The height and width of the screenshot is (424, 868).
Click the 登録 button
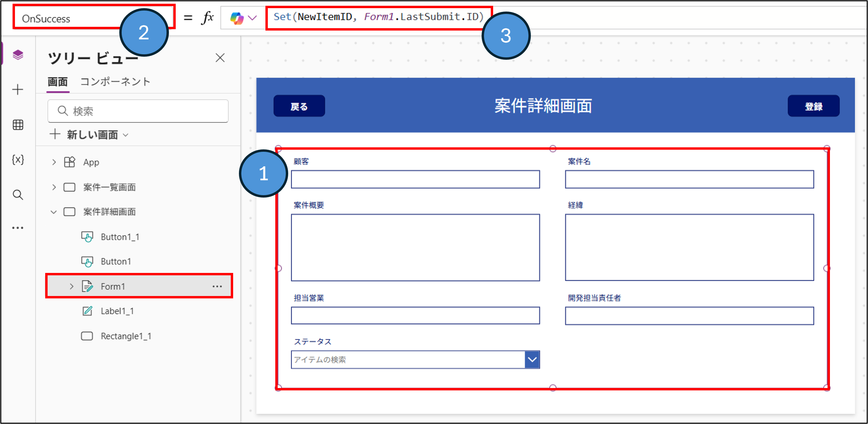[x=813, y=106]
